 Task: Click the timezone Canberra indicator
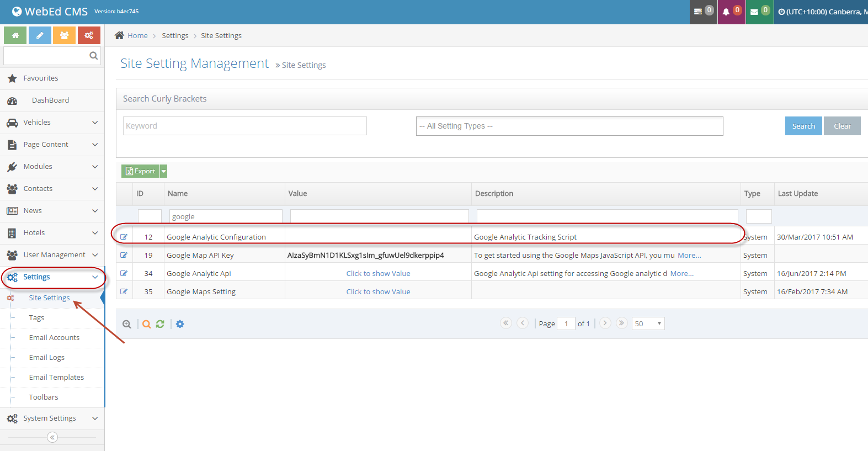click(x=822, y=12)
